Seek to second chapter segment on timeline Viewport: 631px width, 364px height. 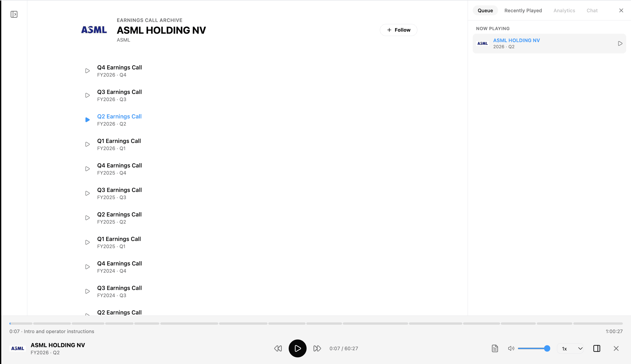(x=52, y=323)
